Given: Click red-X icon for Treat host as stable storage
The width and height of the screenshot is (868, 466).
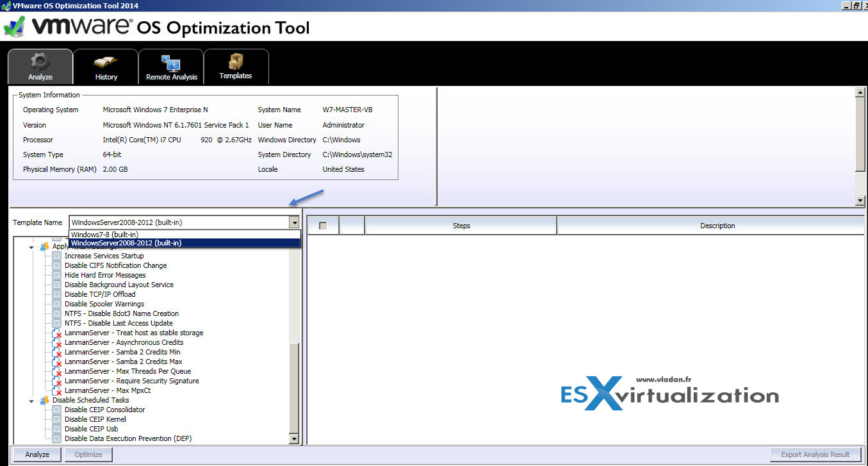Looking at the screenshot, I should (57, 333).
